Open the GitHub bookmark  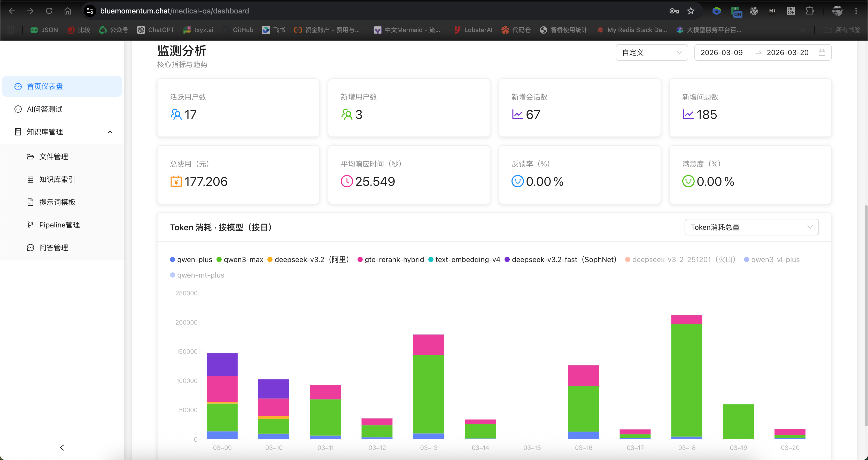click(x=238, y=30)
